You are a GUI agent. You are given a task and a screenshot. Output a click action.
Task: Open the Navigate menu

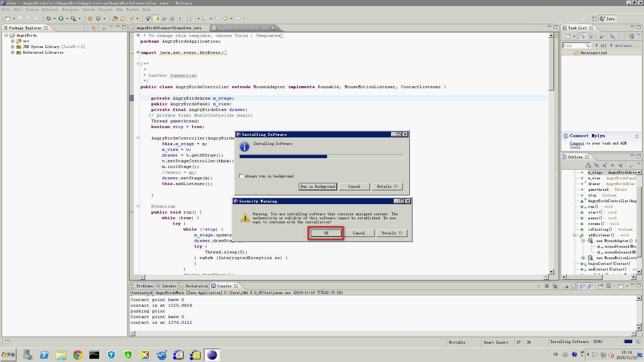click(x=70, y=9)
